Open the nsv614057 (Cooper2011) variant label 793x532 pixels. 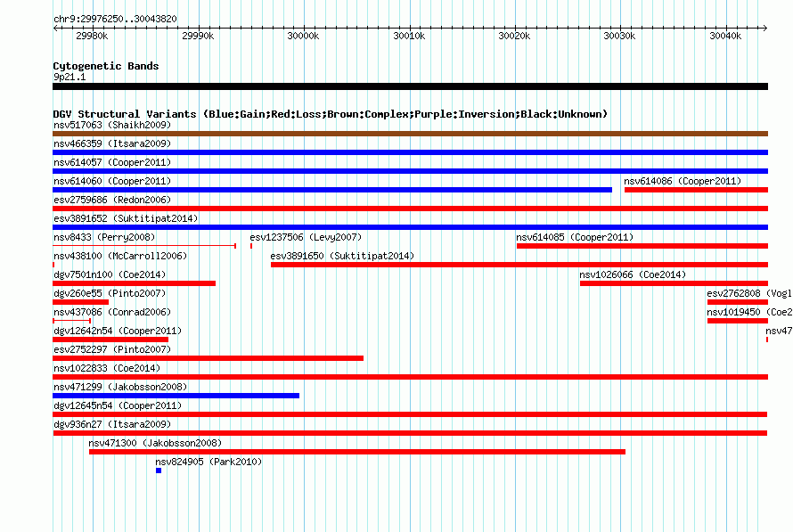coord(112,162)
